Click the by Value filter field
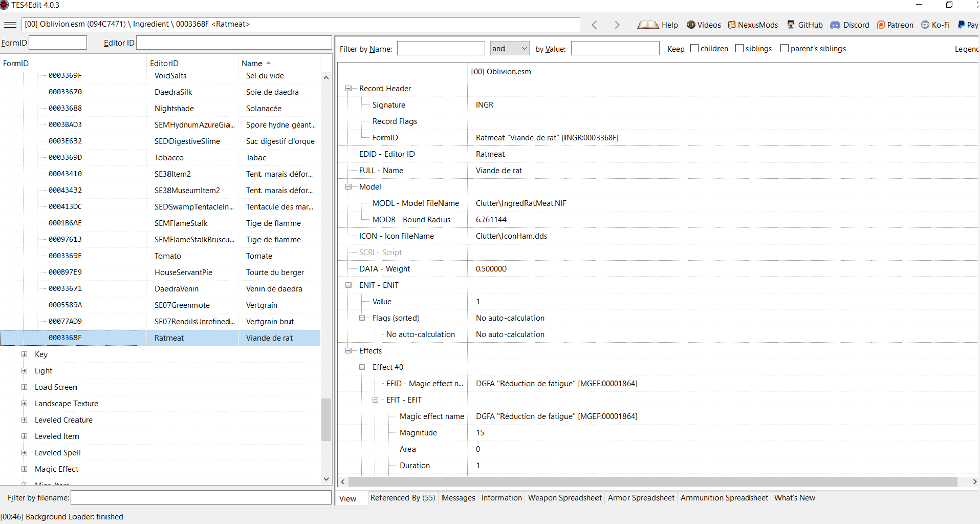980x524 pixels. (x=615, y=48)
